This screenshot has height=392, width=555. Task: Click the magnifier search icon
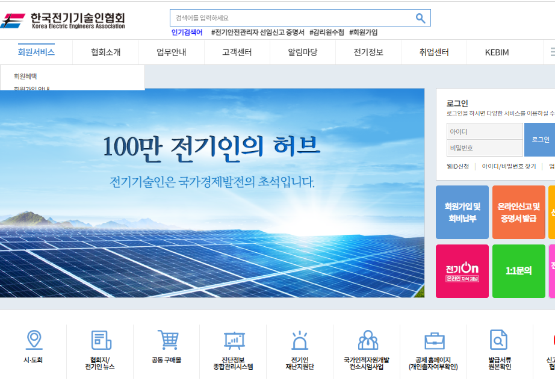click(x=420, y=18)
